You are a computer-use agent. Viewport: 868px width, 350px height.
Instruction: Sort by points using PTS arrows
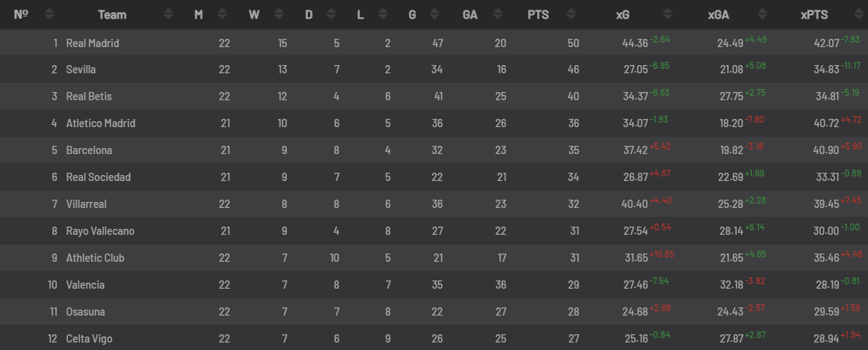coord(571,15)
